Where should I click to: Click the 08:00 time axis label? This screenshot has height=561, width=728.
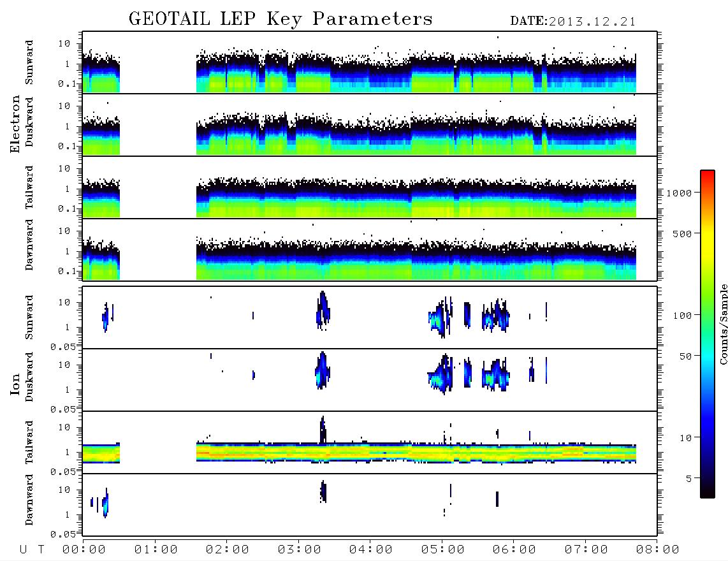[657, 550]
